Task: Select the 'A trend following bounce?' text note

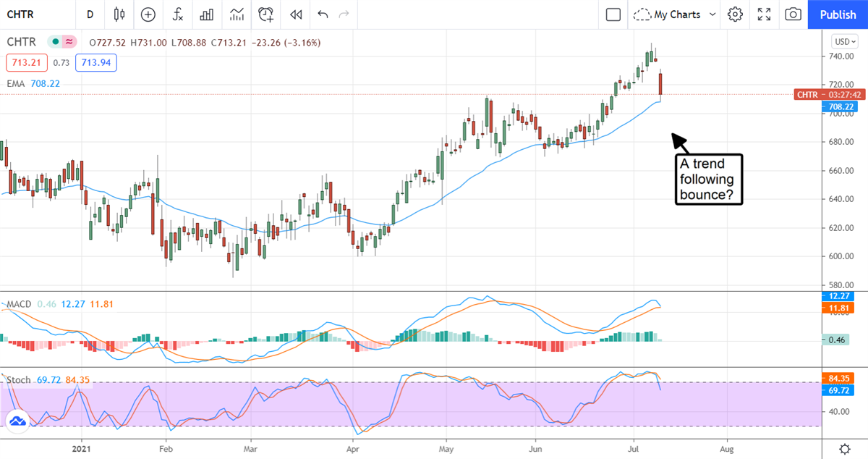Action: [x=709, y=180]
